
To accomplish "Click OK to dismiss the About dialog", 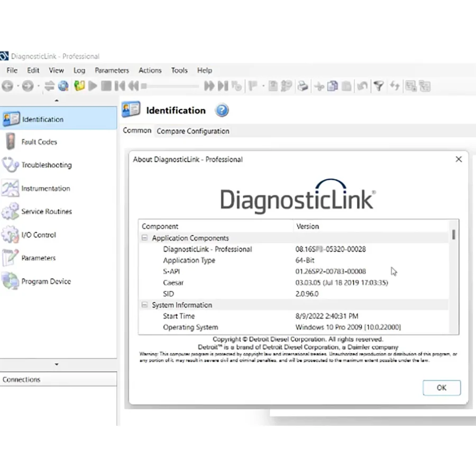I will pyautogui.click(x=442, y=388).
